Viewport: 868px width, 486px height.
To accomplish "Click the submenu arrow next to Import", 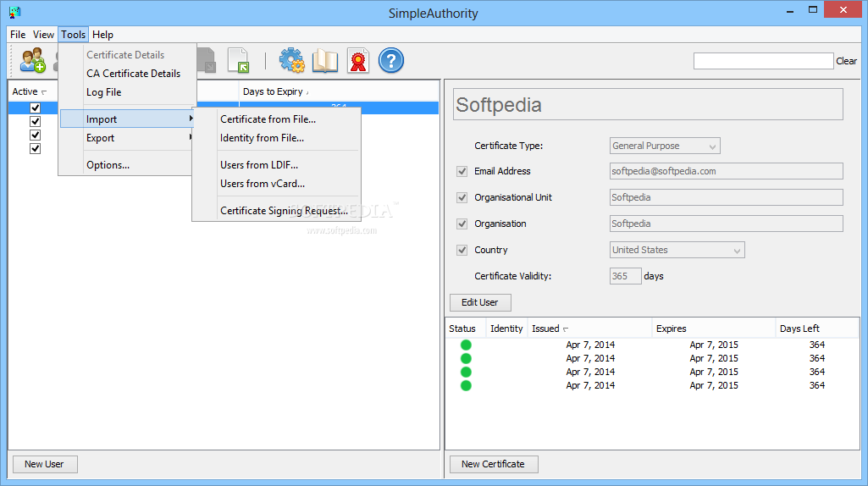I will 191,119.
